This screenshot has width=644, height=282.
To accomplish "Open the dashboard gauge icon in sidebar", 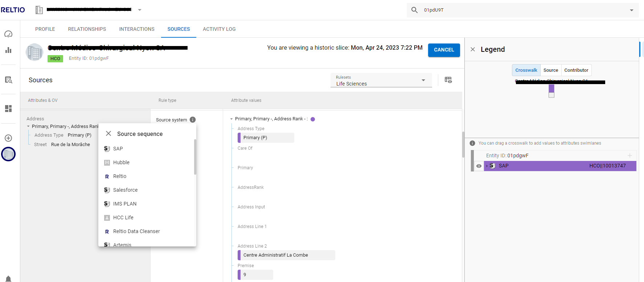I will pyautogui.click(x=8, y=34).
